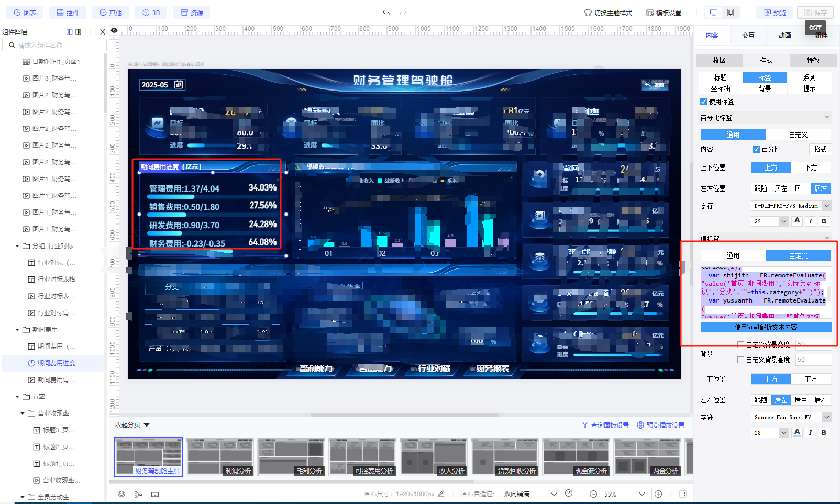The width and height of the screenshot is (840, 504).
Task: Pick font color for size 28 text
Action: (x=797, y=432)
